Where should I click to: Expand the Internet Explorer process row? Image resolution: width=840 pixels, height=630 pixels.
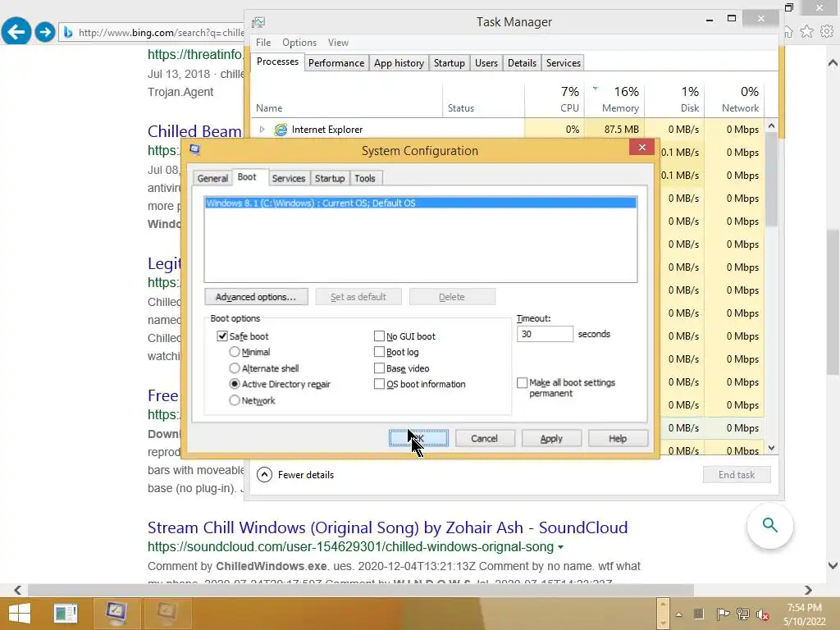(x=262, y=130)
